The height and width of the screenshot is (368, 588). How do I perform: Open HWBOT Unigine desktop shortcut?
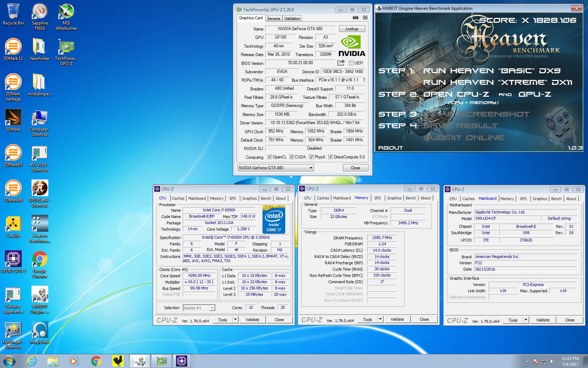pos(40,300)
